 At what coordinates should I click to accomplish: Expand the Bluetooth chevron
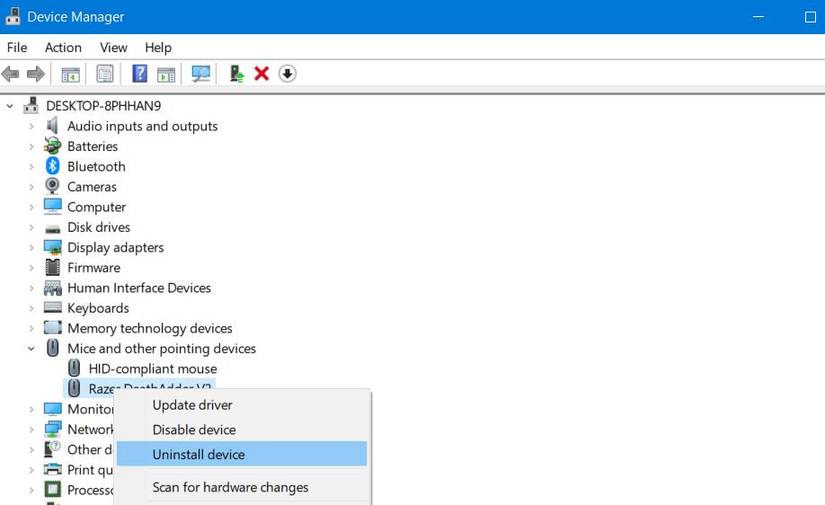click(x=32, y=167)
